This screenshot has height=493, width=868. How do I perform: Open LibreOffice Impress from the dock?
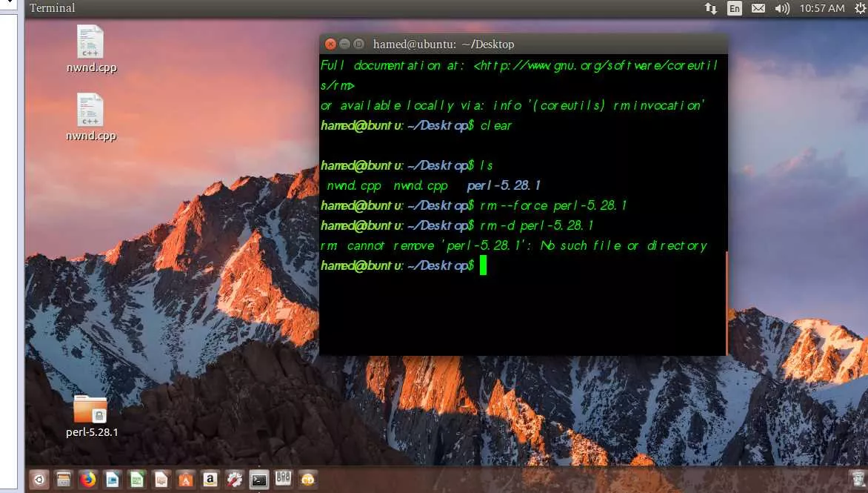click(161, 479)
